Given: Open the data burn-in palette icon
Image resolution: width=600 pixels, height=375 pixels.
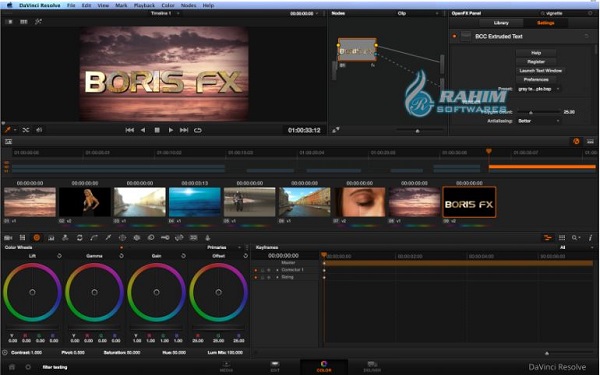Looking at the screenshot, I should 208,238.
